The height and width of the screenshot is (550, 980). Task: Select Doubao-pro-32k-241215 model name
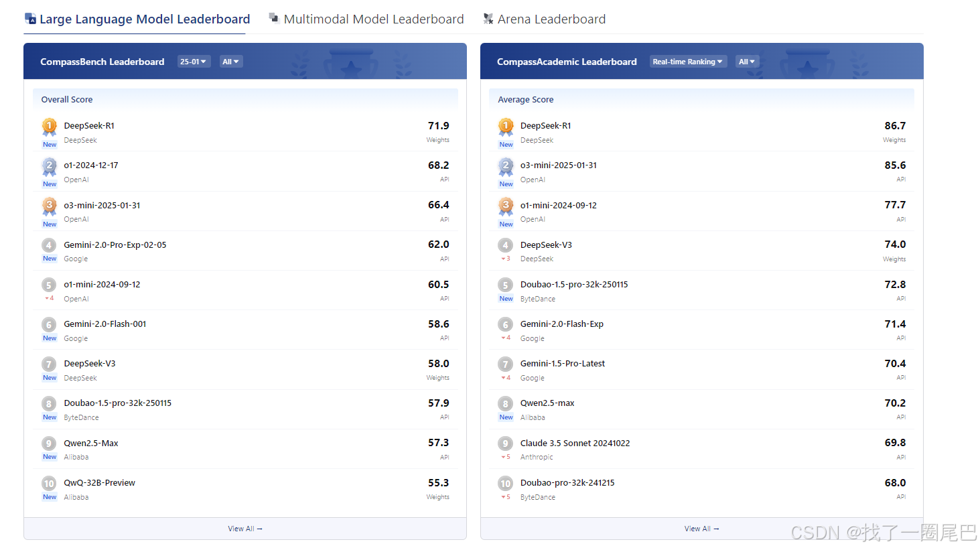567,482
